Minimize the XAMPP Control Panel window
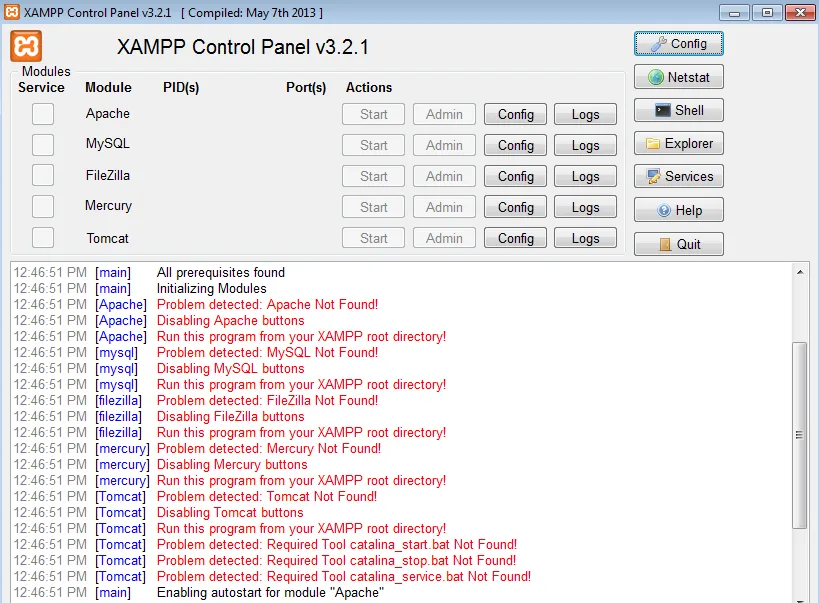Viewport: 819px width, 603px height. click(734, 13)
